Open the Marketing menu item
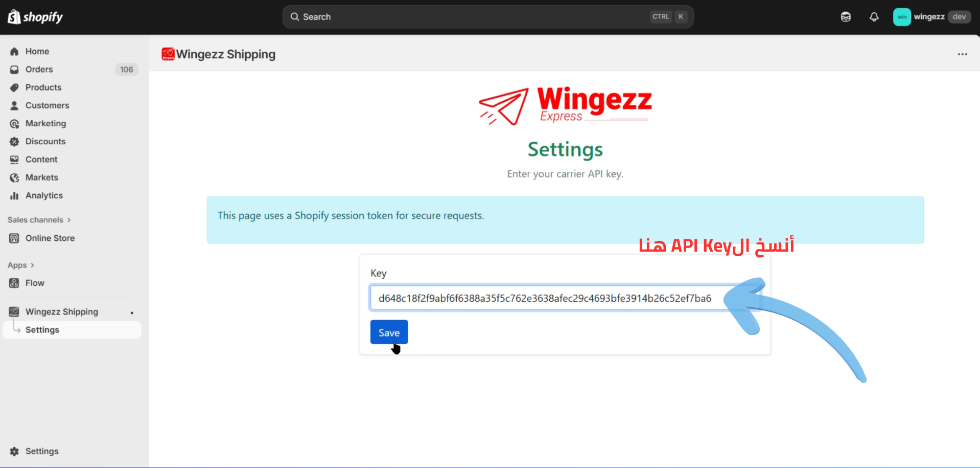This screenshot has height=468, width=980. click(x=45, y=123)
